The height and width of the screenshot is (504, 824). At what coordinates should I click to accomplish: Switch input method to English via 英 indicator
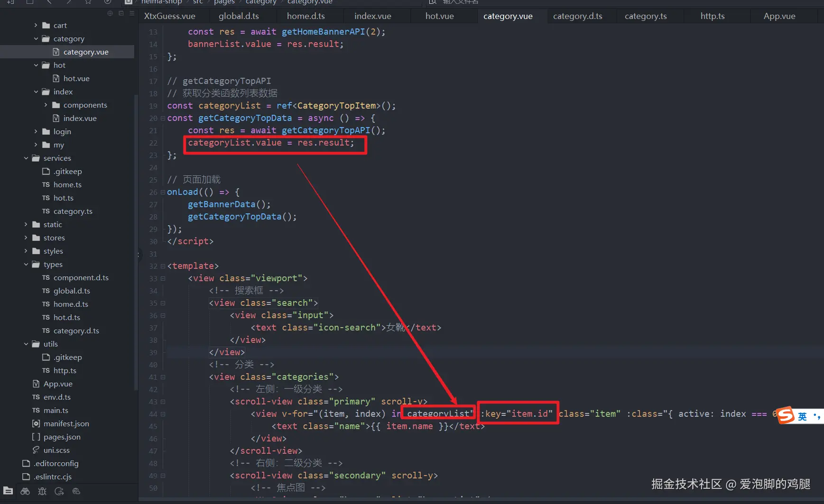(x=802, y=416)
